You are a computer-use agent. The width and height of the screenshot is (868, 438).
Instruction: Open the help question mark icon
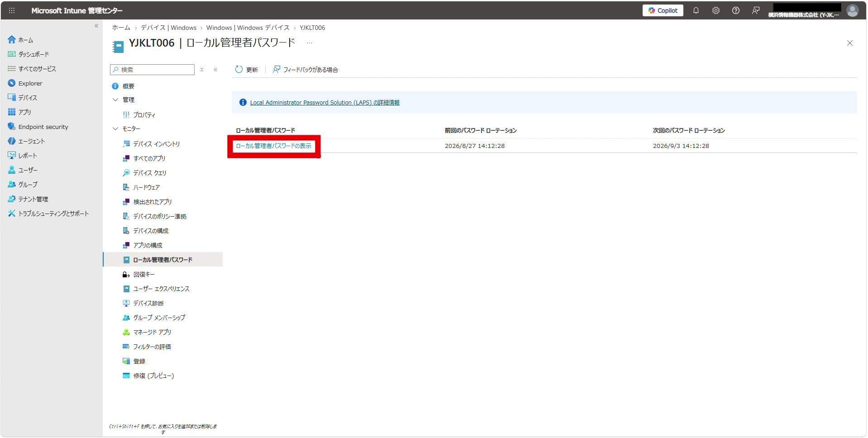point(735,10)
